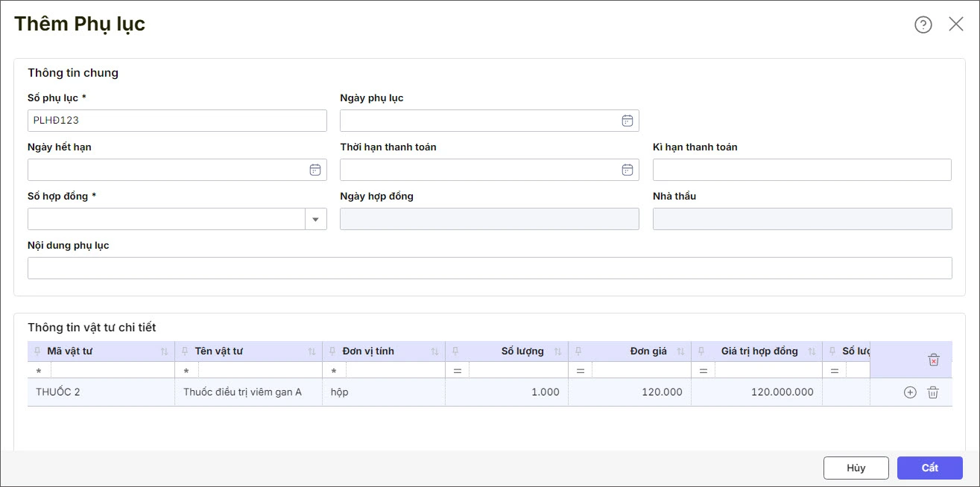
Task: Click the Hủy button
Action: tap(856, 468)
